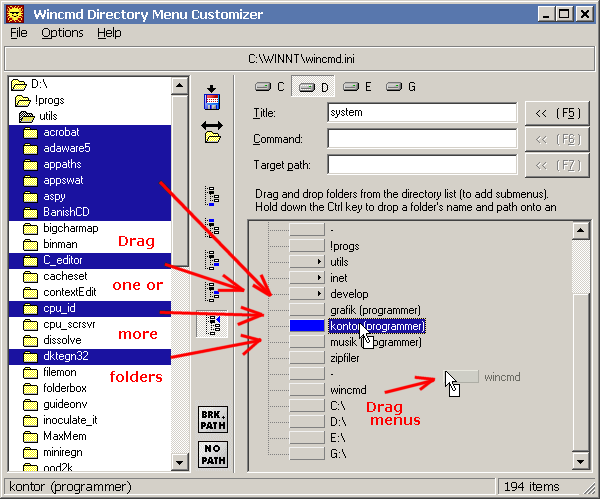This screenshot has width=600, height=499.
Task: Click the sun application icon in title bar
Action: (x=15, y=14)
